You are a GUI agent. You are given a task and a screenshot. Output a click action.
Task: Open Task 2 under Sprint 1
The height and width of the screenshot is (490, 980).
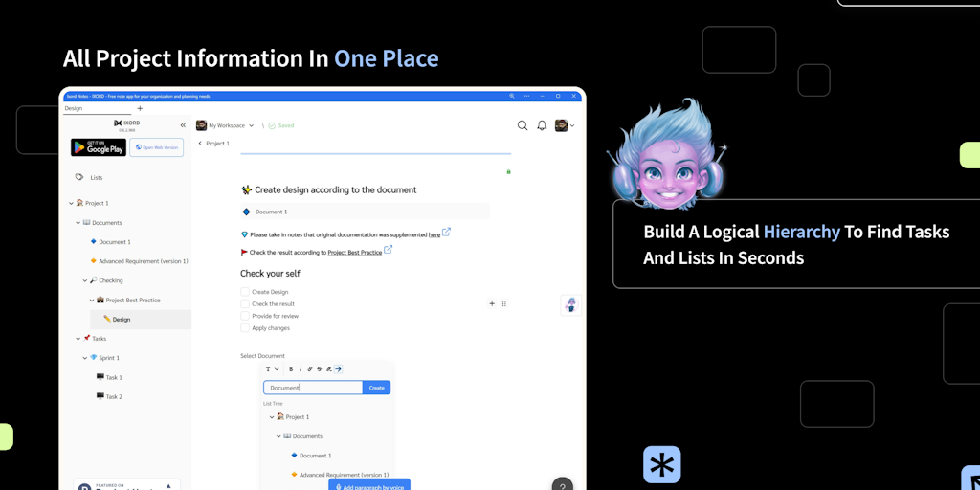[109, 397]
